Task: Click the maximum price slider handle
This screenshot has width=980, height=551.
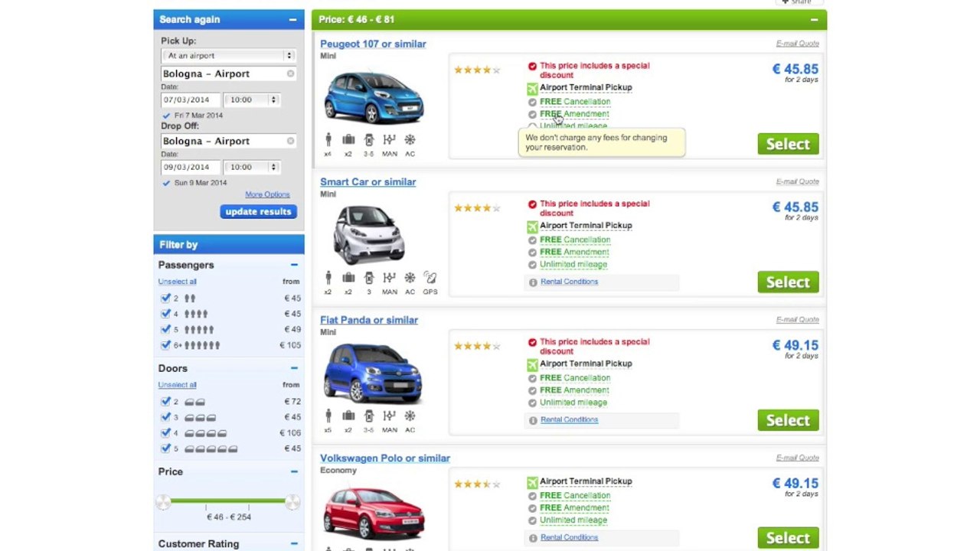Action: [292, 502]
